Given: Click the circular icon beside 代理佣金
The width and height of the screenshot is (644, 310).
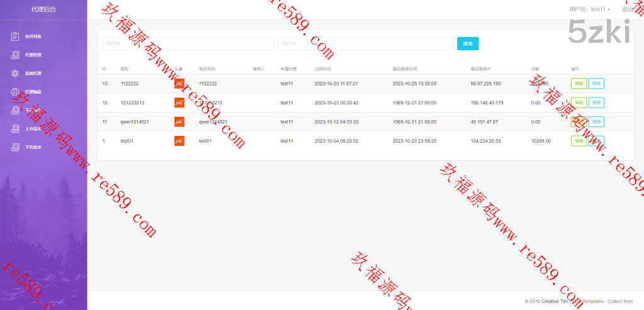Looking at the screenshot, I should 15,92.
